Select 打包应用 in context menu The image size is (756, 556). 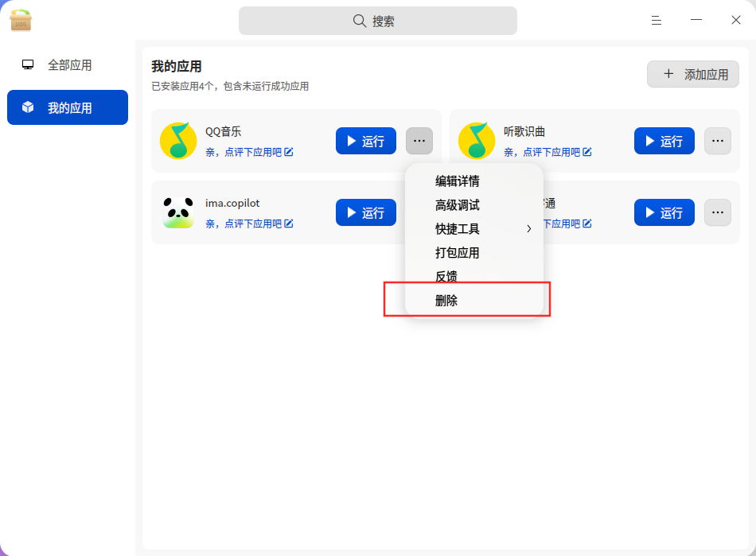474,253
